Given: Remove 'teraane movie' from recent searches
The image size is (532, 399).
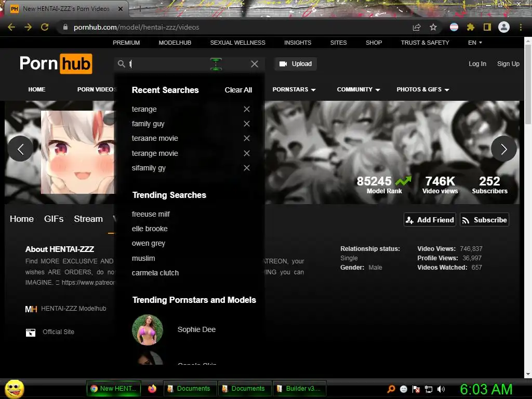Looking at the screenshot, I should (247, 138).
